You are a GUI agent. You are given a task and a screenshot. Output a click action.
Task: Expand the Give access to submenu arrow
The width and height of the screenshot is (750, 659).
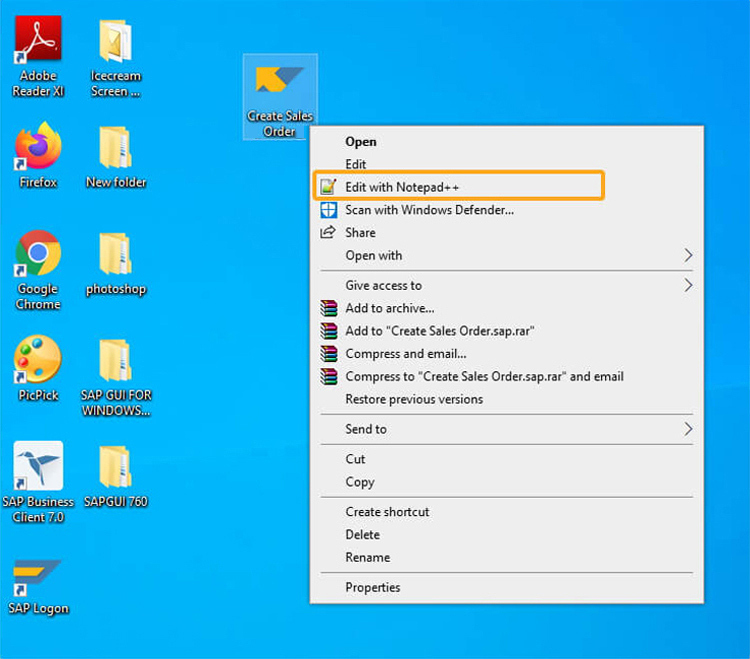[688, 286]
